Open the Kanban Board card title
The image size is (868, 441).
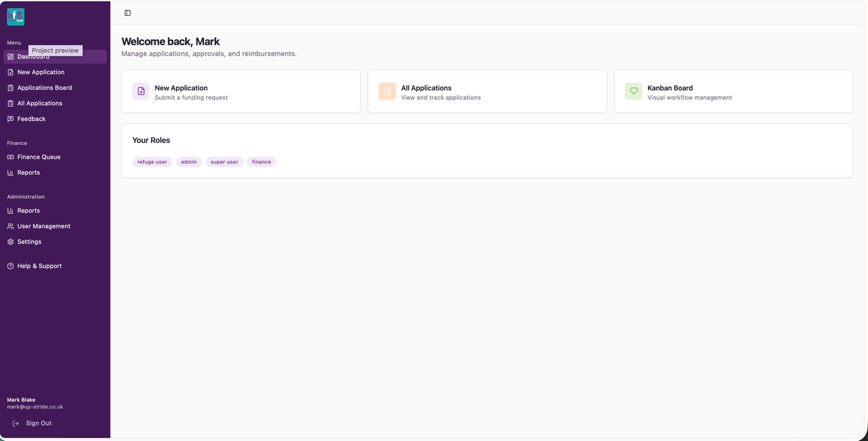[670, 88]
